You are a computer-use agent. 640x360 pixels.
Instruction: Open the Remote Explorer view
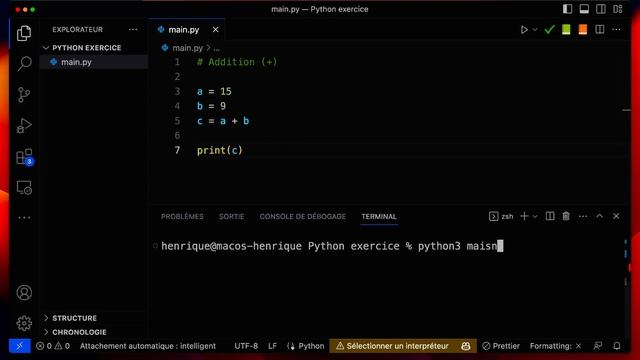24,187
